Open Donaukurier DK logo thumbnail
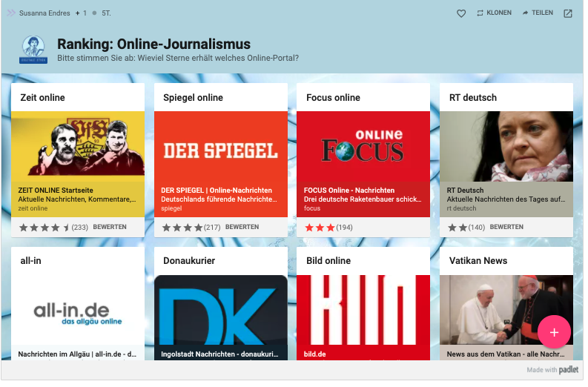588x387 pixels. pyautogui.click(x=220, y=310)
